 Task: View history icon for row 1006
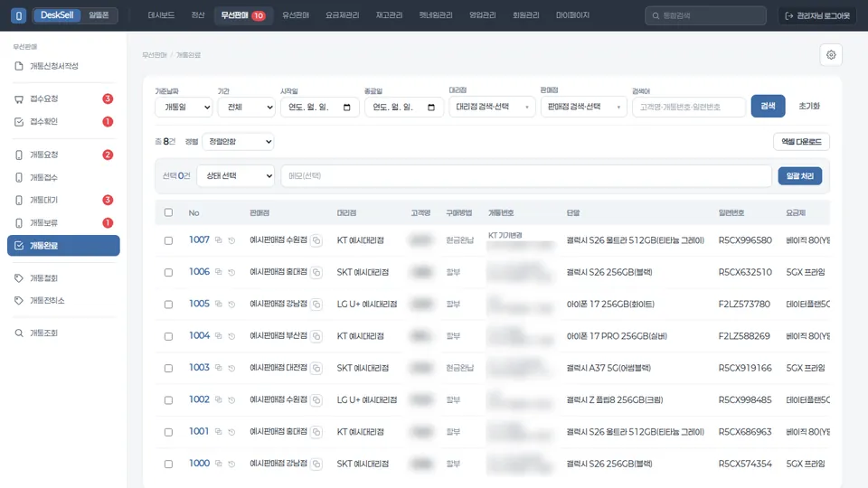click(232, 272)
